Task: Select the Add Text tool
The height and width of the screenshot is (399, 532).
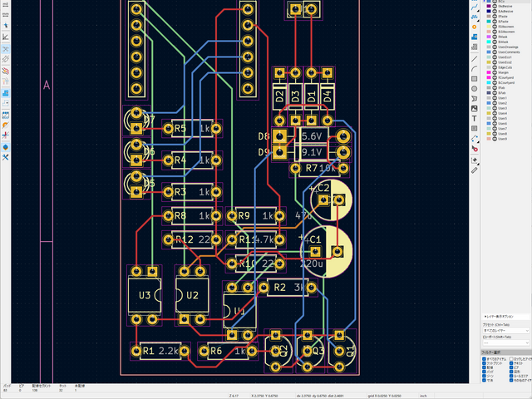Action: tap(474, 119)
